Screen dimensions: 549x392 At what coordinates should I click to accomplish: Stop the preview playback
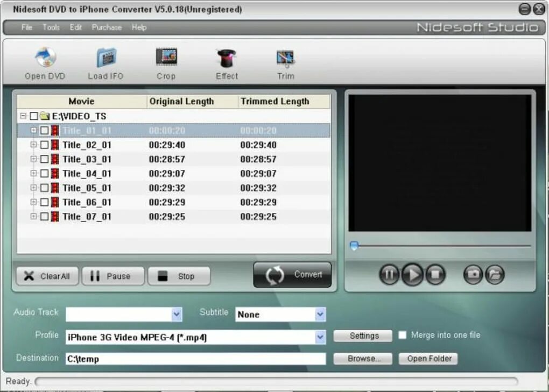pyautogui.click(x=435, y=274)
